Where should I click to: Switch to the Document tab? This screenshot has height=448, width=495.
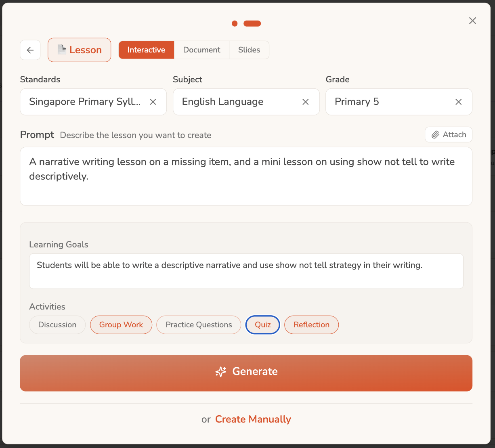pyautogui.click(x=202, y=50)
